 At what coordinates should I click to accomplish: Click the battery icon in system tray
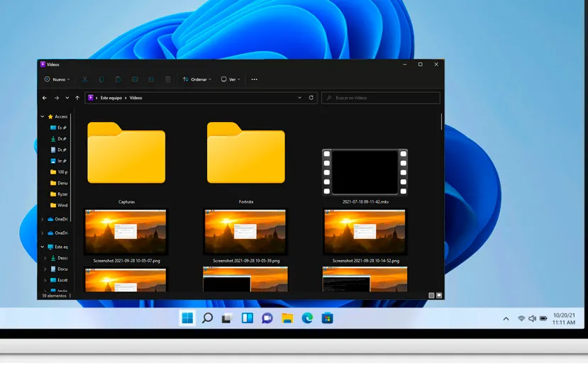(543, 318)
